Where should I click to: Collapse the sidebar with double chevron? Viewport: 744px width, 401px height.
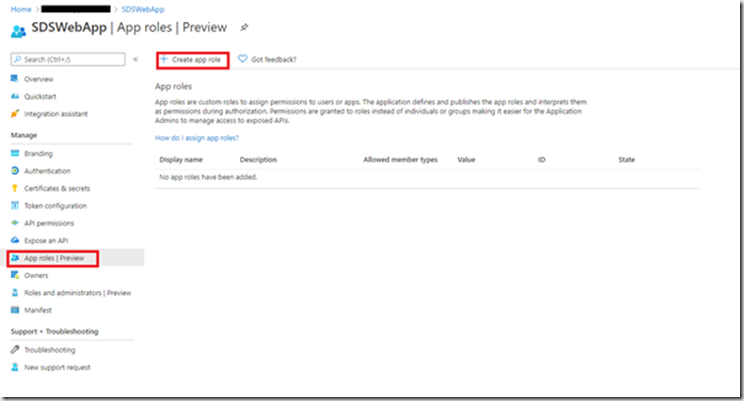coord(136,59)
